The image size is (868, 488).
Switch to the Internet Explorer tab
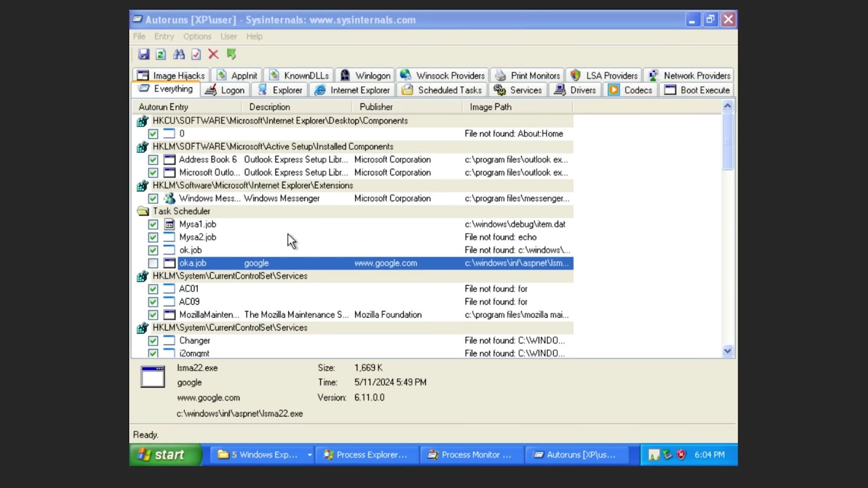click(352, 90)
